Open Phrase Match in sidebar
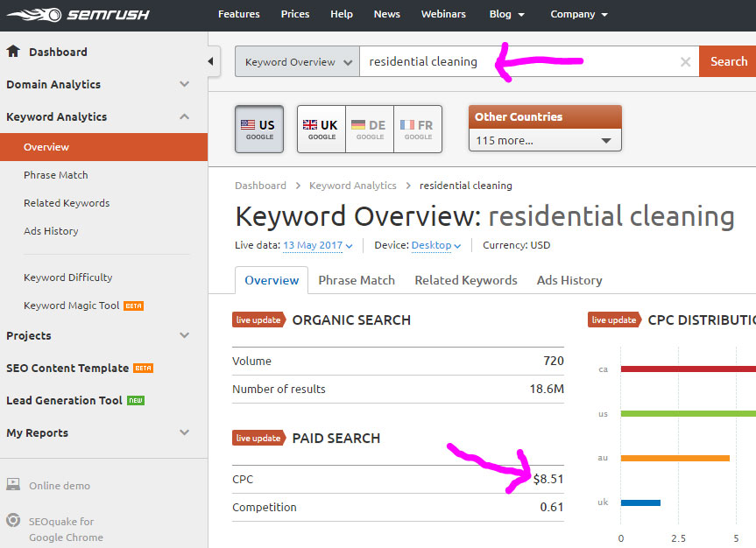Viewport: 756px width, 548px height. [x=55, y=175]
